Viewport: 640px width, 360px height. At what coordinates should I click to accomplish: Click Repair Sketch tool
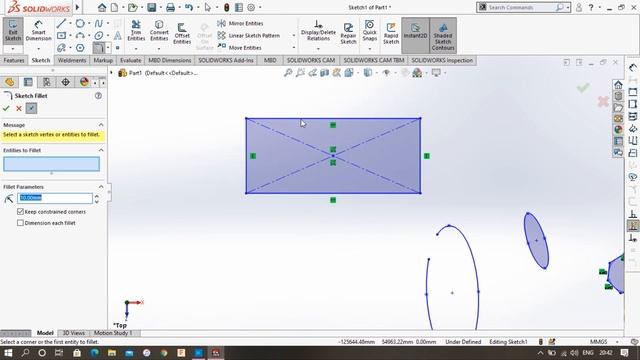(x=348, y=33)
